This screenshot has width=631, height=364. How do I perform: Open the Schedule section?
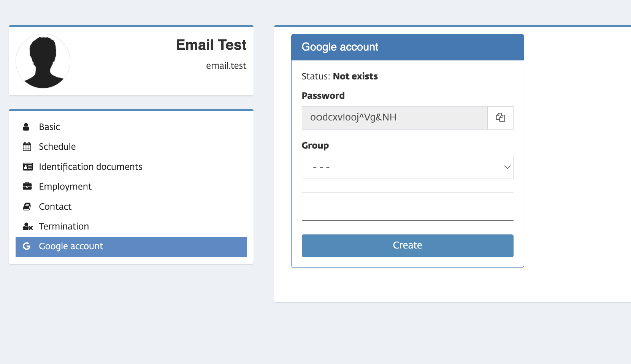(131, 147)
